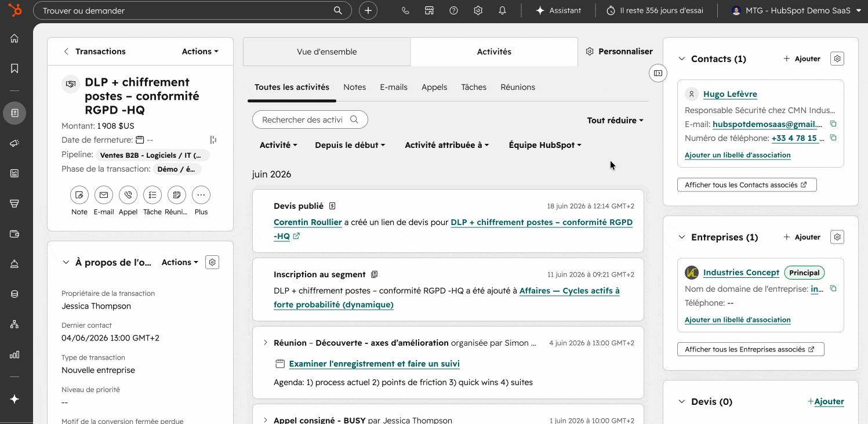Open the Appels activity tab
The height and width of the screenshot is (424, 868).
pos(434,87)
